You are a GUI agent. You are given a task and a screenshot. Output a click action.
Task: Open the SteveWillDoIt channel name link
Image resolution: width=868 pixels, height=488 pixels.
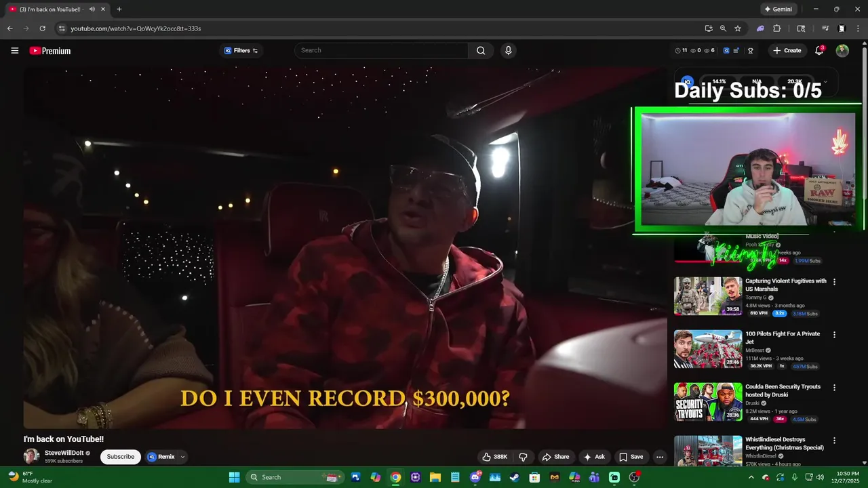pos(64,453)
